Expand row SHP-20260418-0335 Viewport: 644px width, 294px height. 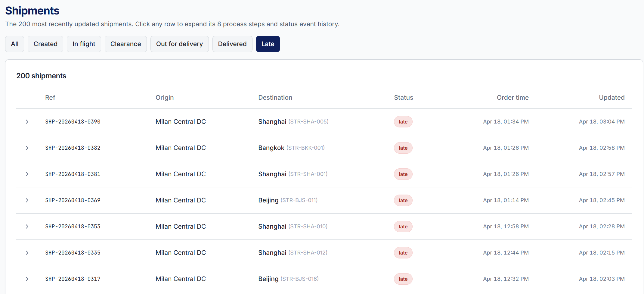27,253
